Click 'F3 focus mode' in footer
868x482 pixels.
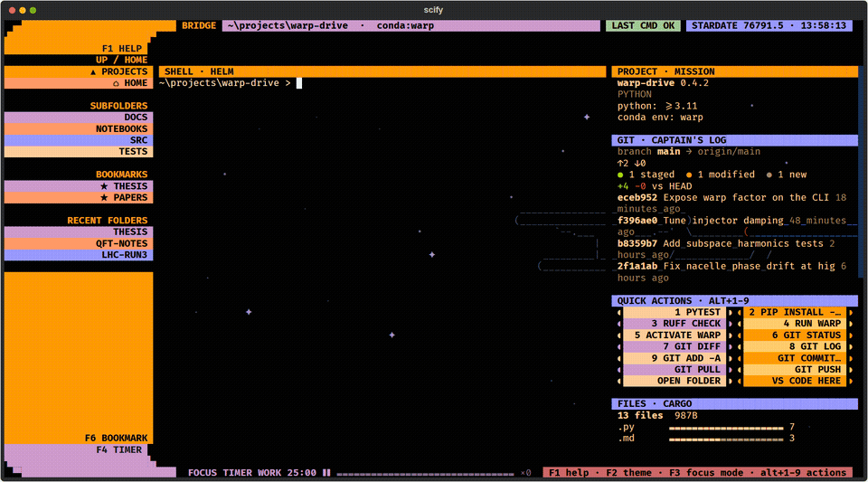click(706, 473)
